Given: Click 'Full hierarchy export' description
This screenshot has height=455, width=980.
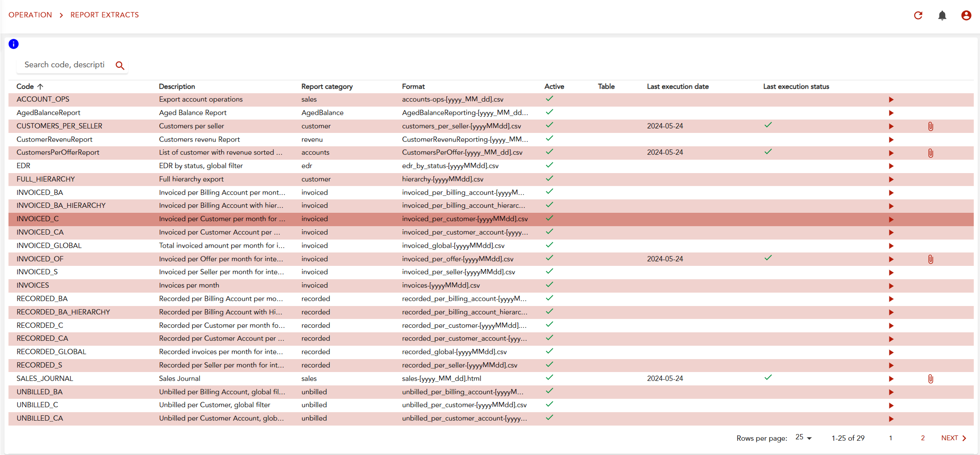Looking at the screenshot, I should pos(191,179).
